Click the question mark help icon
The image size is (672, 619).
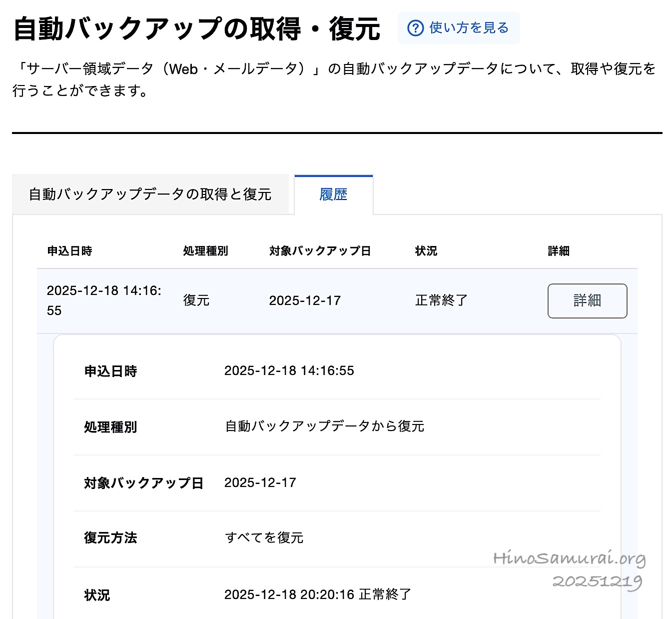[415, 28]
